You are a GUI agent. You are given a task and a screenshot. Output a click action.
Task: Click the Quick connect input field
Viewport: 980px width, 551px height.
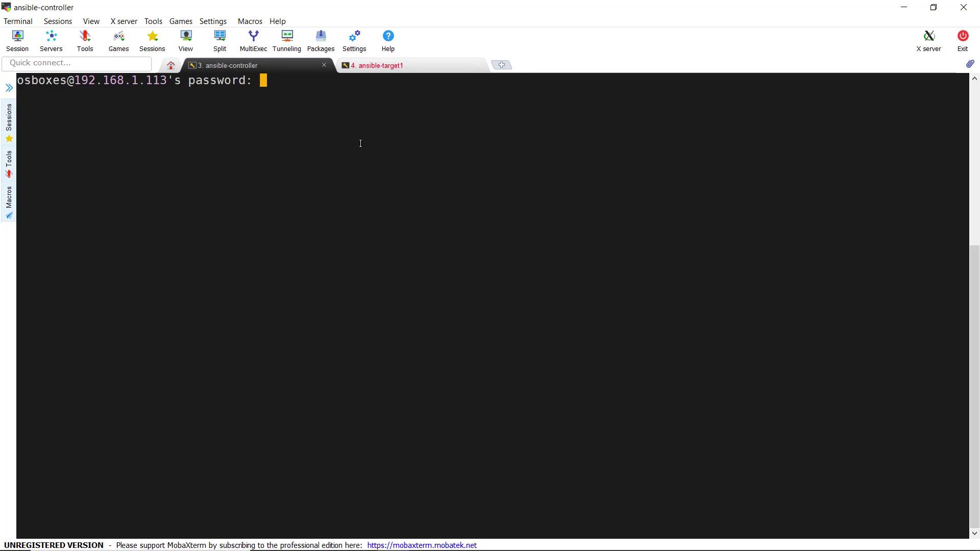77,63
